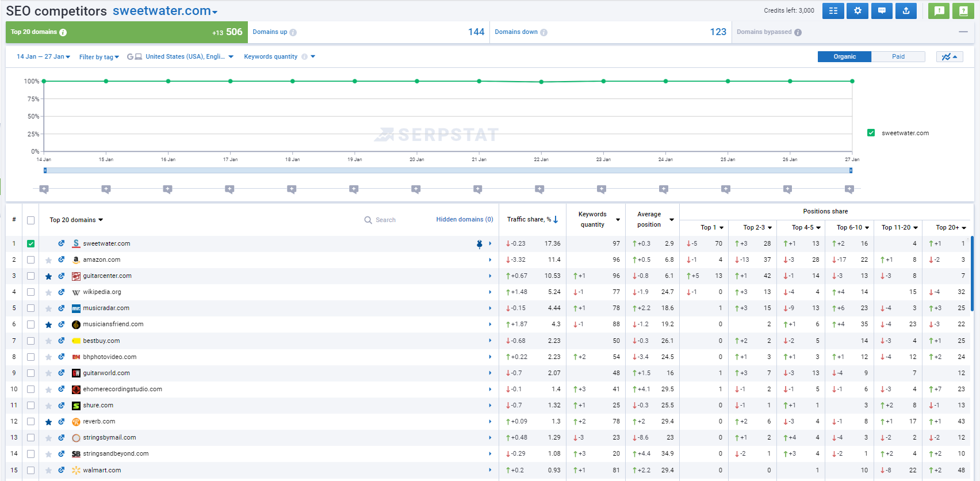Select the Top 20 domains summary tab
This screenshot has width=980, height=481.
pos(127,32)
